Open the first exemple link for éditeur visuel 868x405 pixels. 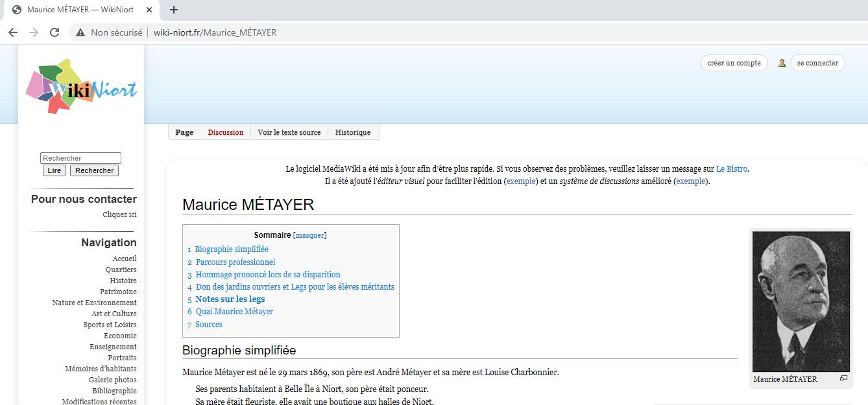click(x=521, y=181)
